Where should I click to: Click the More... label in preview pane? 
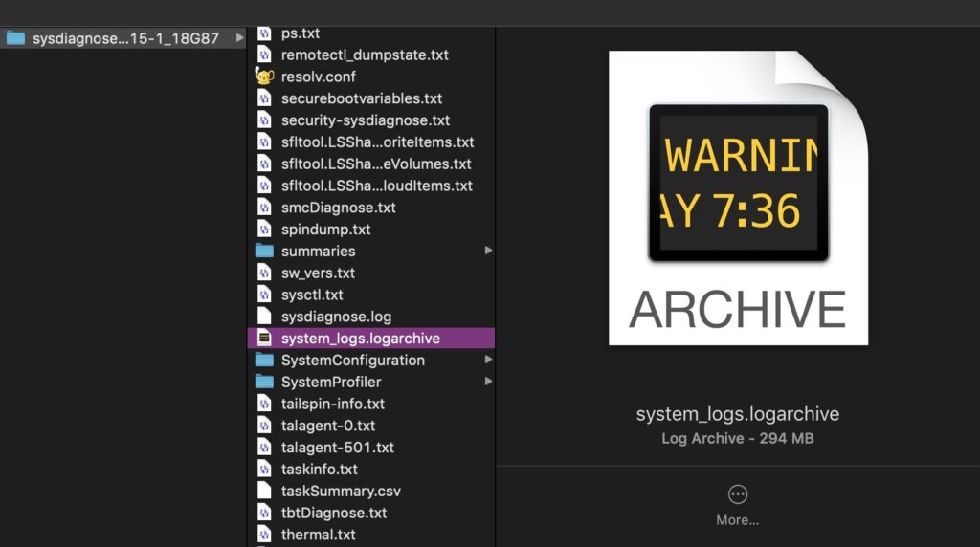[x=737, y=520]
